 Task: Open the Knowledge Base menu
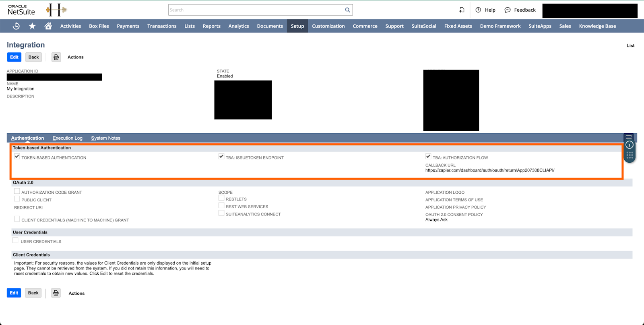click(x=598, y=26)
